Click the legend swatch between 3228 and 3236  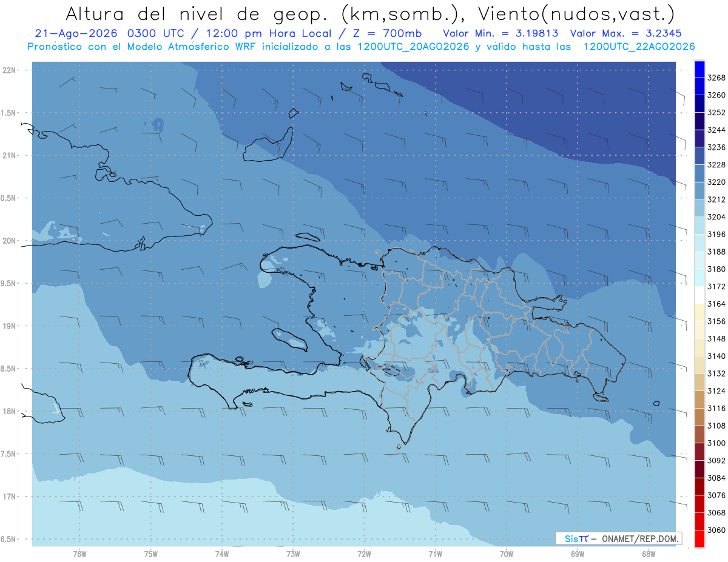pyautogui.click(x=699, y=156)
